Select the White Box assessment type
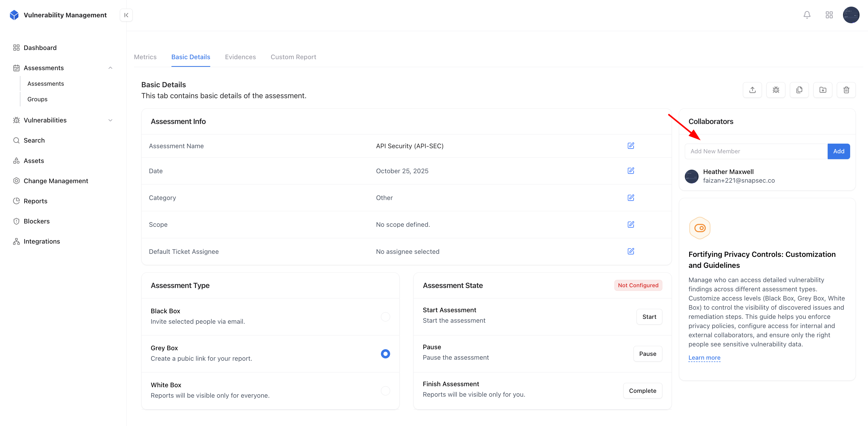 (385, 391)
